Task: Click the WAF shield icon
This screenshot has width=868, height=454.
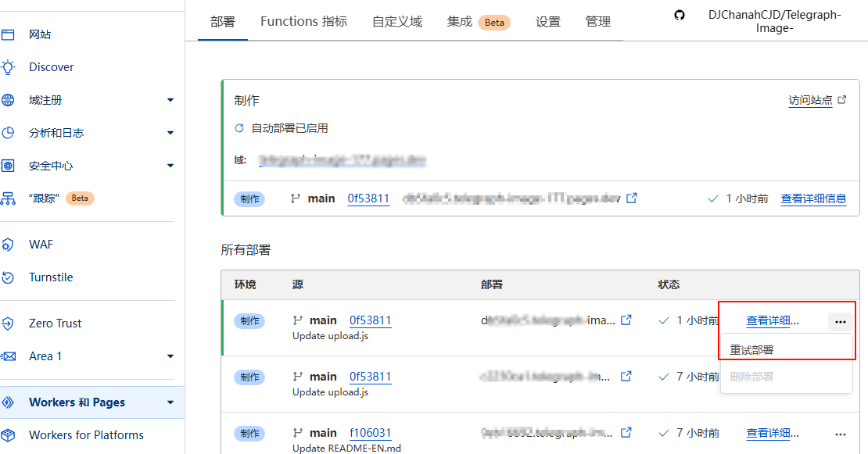Action: [8, 245]
